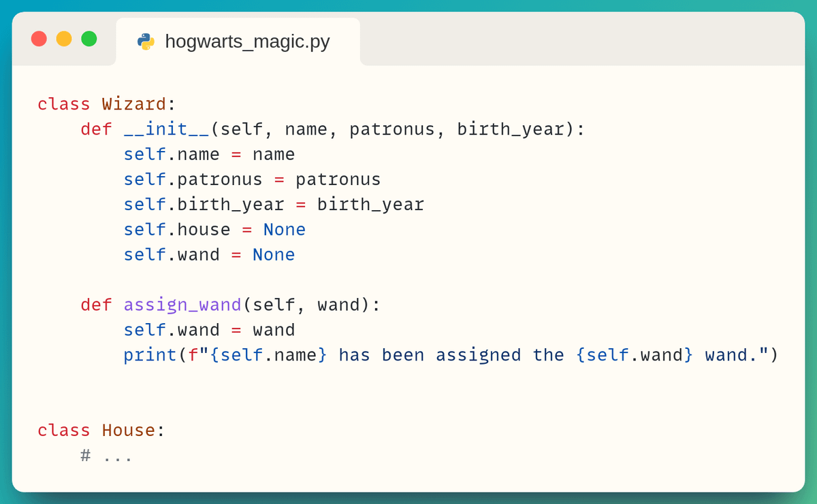
Task: Click None on the self.wand line in __init__
Action: click(x=274, y=255)
